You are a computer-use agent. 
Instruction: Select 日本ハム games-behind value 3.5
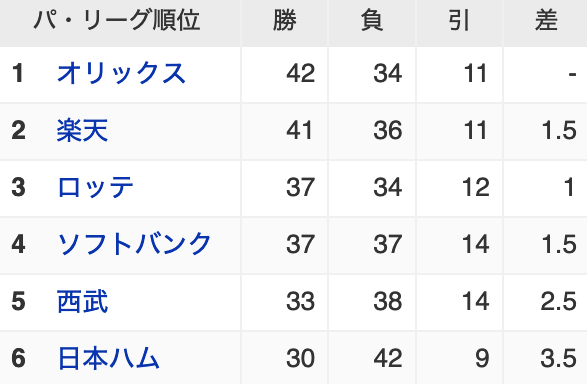point(559,358)
